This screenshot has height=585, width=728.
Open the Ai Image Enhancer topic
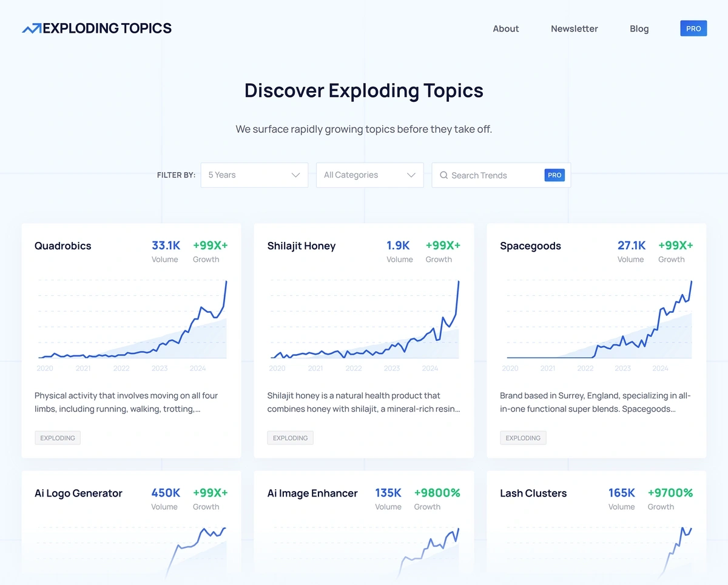tap(312, 493)
